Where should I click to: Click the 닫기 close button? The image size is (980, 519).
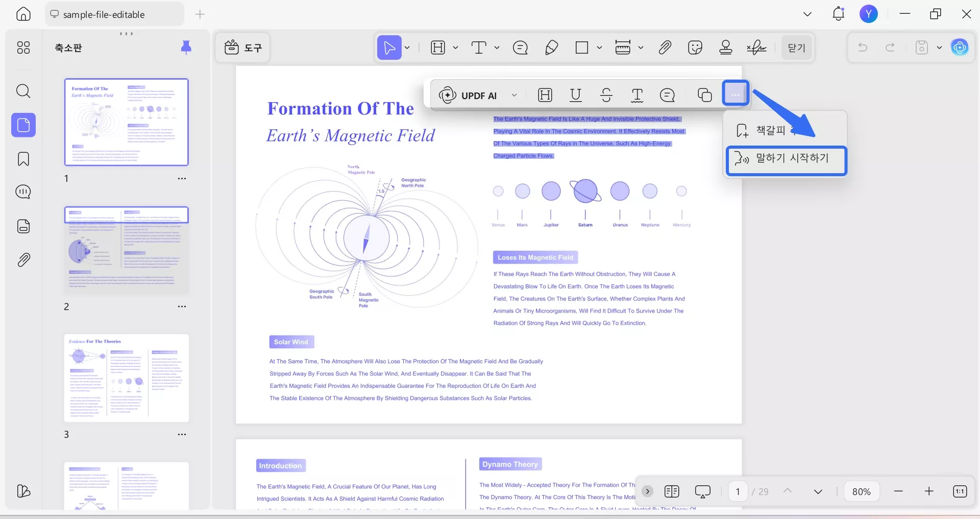tap(797, 48)
